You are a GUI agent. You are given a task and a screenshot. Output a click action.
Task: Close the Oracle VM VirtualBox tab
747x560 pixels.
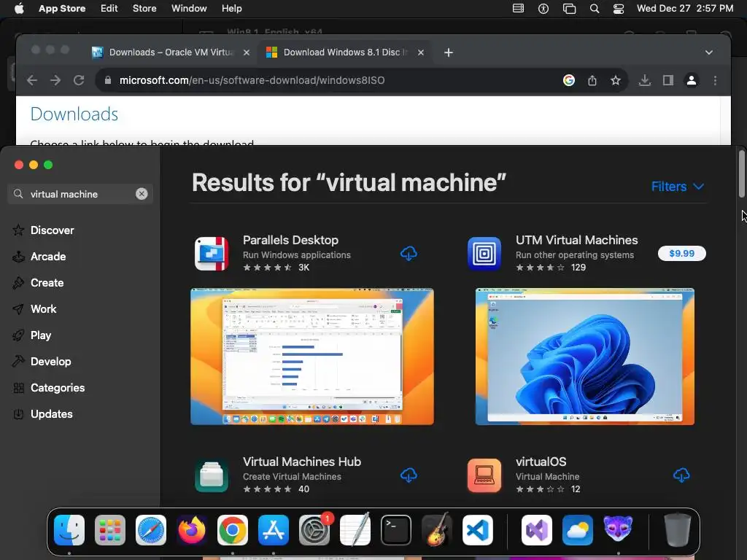click(x=247, y=52)
